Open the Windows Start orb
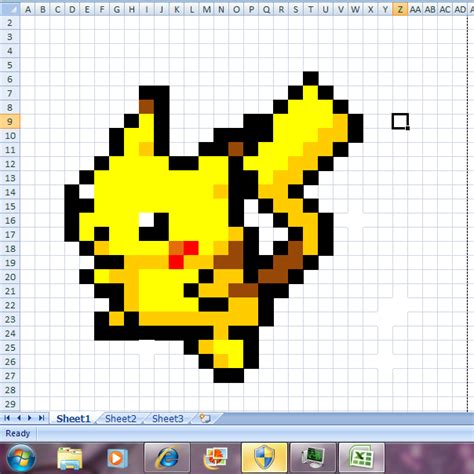This screenshot has height=474, width=474. point(21,458)
